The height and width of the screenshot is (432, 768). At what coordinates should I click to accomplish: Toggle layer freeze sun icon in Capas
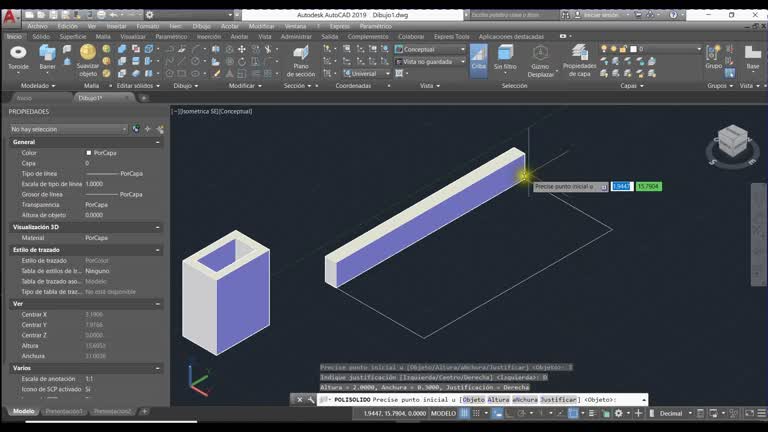(614, 49)
